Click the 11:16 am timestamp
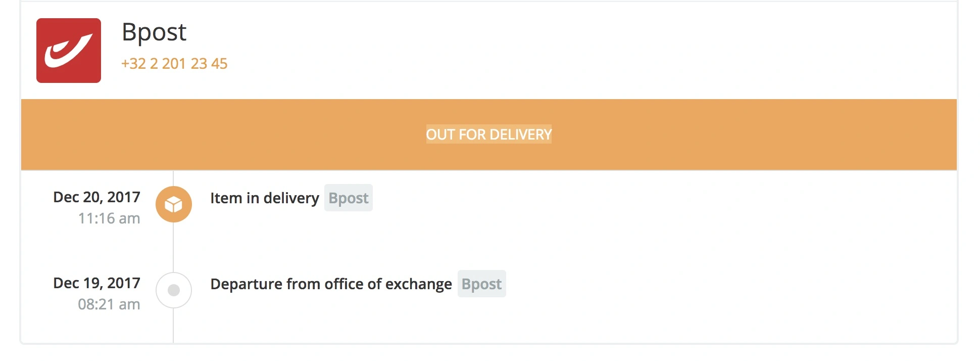The width and height of the screenshot is (980, 361). tap(109, 218)
